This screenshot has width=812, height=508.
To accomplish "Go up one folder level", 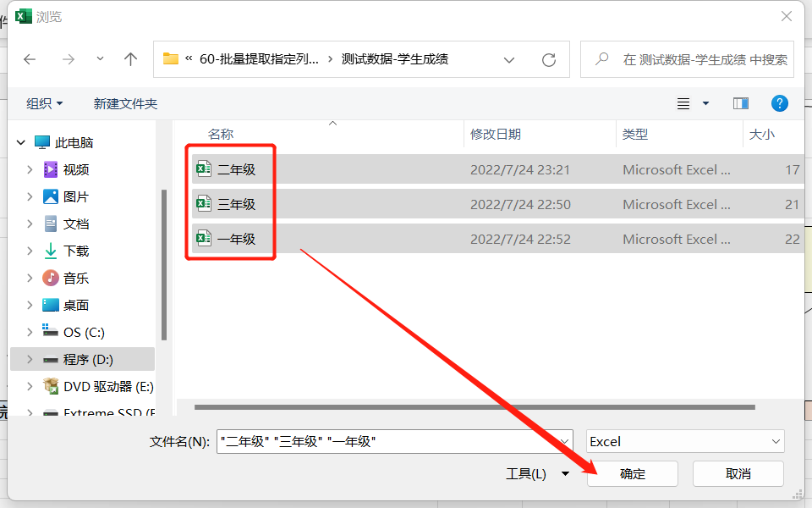I will 130,59.
